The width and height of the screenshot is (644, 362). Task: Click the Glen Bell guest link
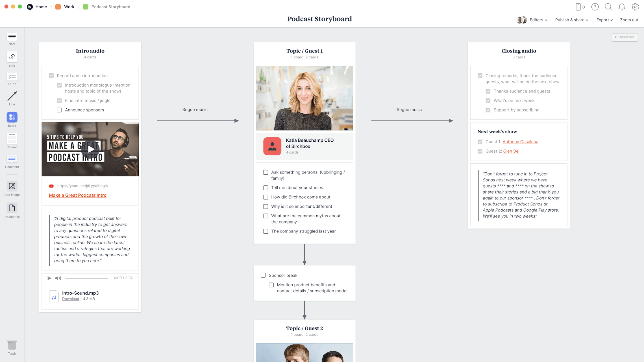512,151
